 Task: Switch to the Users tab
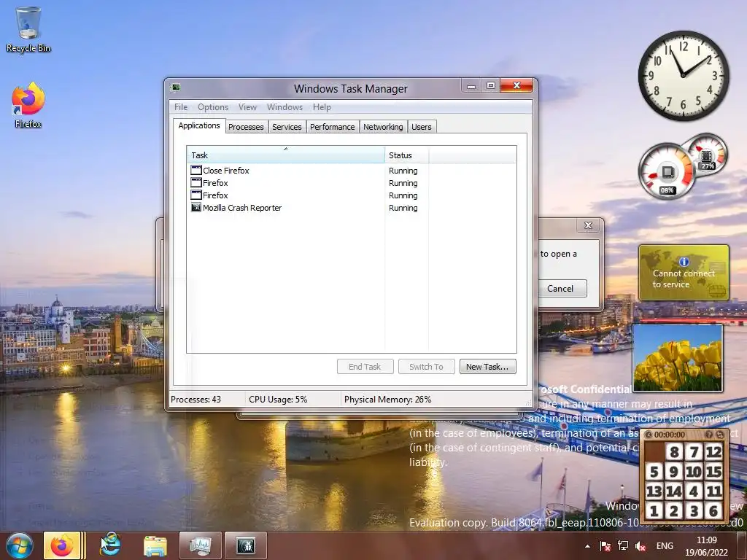click(x=421, y=127)
